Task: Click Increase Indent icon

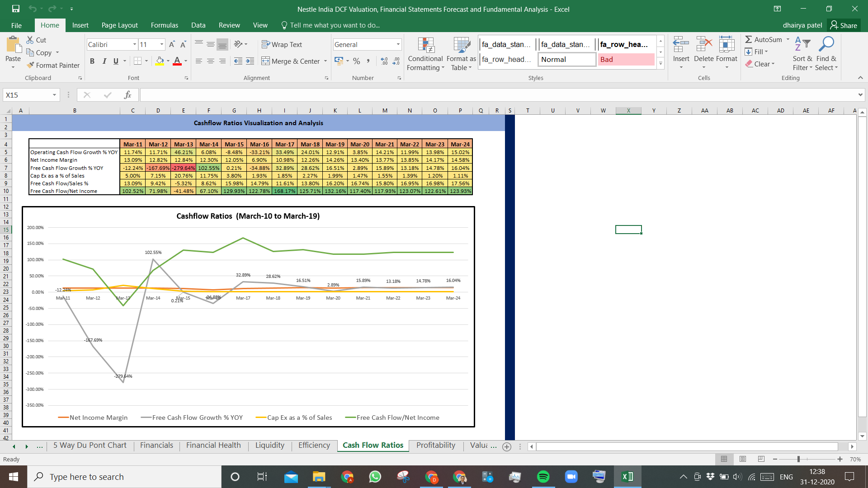Action: pos(250,61)
